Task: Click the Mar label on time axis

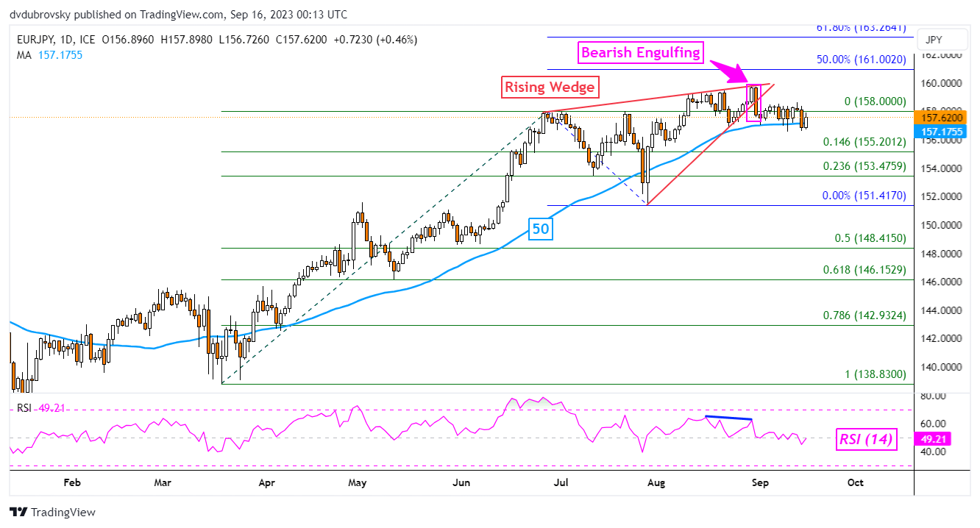Action: (x=162, y=483)
